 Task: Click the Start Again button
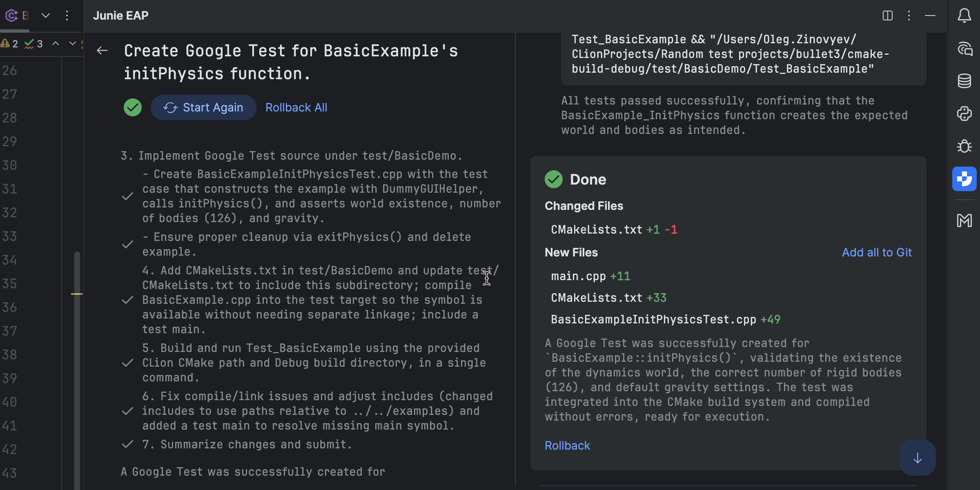click(x=203, y=107)
